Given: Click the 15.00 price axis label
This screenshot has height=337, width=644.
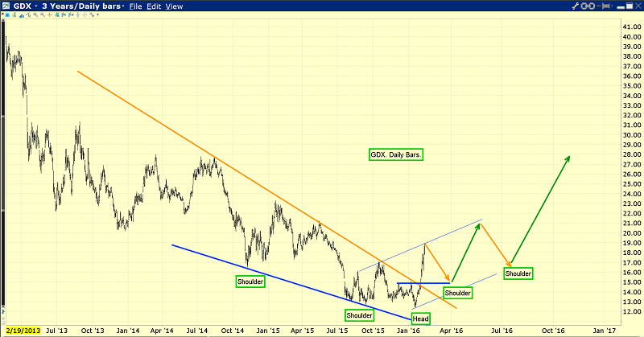Looking at the screenshot, I should pos(632,282).
